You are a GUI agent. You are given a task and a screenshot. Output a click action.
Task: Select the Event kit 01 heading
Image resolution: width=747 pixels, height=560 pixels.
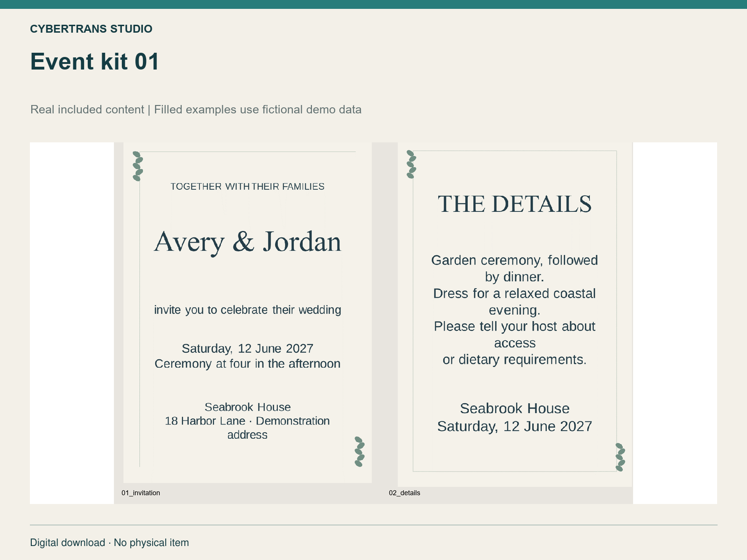[x=95, y=62]
